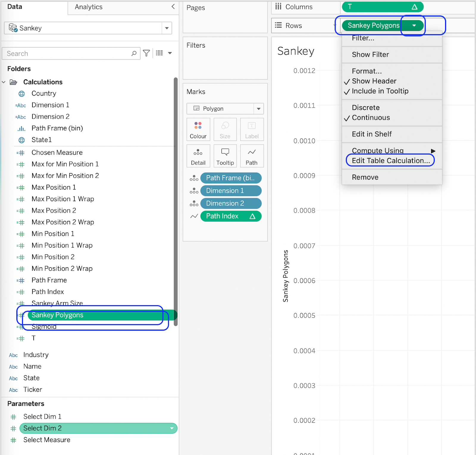
Task: Select the Max Position 1 Wrap field
Action: click(x=63, y=199)
